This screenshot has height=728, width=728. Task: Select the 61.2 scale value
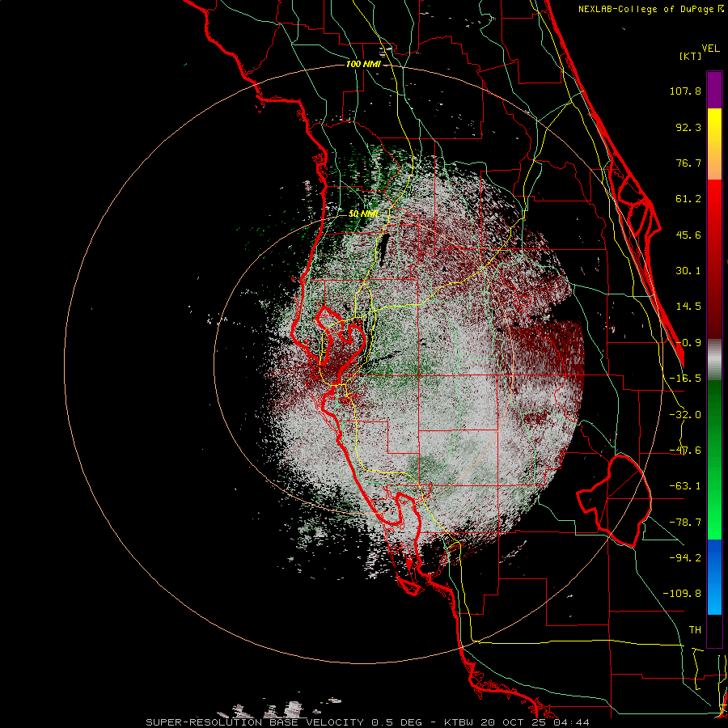point(688,199)
